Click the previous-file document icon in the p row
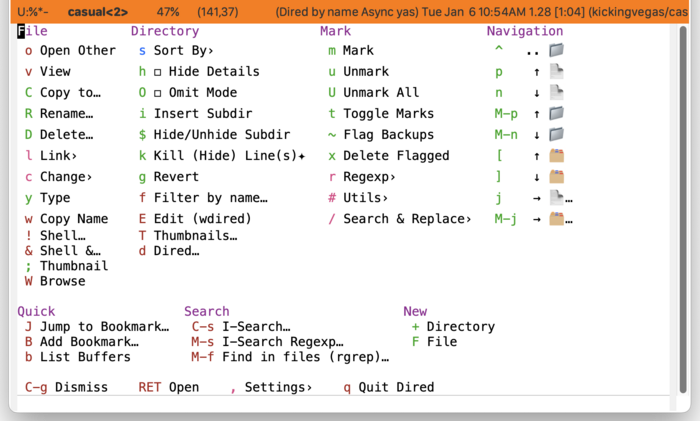700x421 pixels. (x=556, y=71)
